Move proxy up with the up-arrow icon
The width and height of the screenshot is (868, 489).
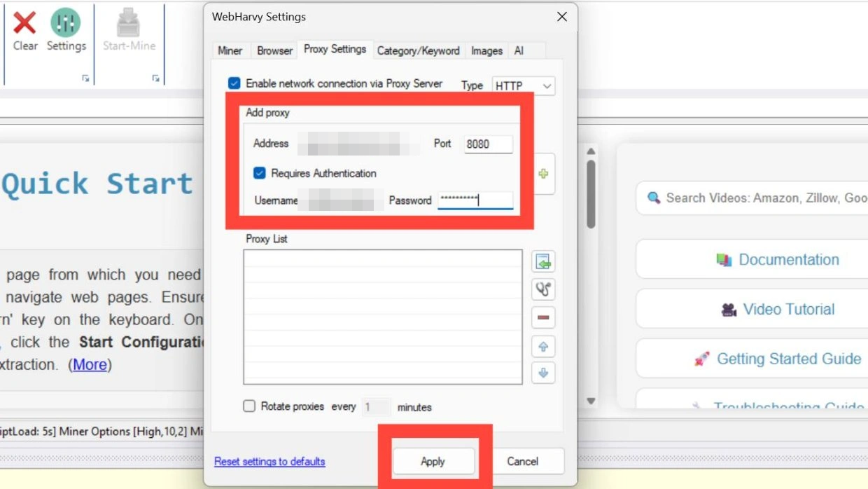coord(543,346)
